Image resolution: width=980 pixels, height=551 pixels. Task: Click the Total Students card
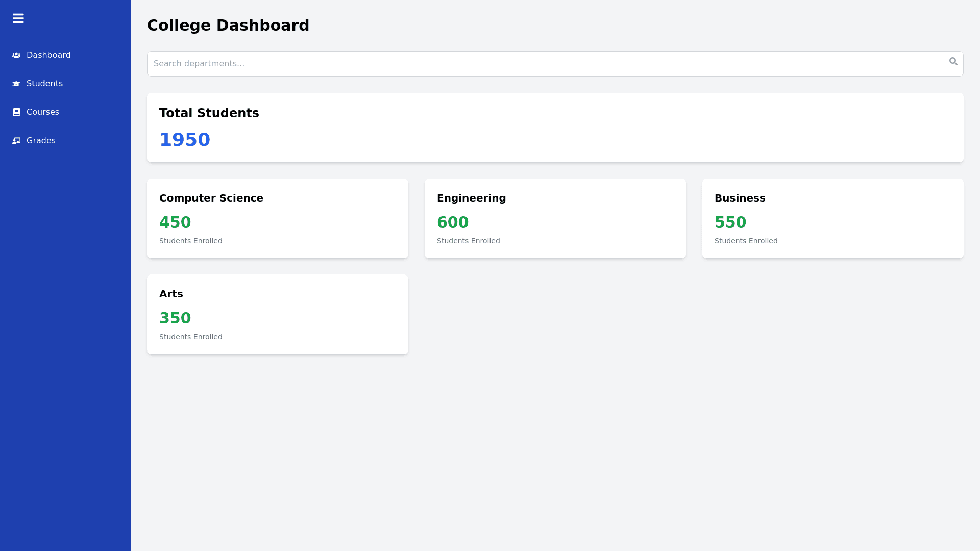tap(555, 128)
